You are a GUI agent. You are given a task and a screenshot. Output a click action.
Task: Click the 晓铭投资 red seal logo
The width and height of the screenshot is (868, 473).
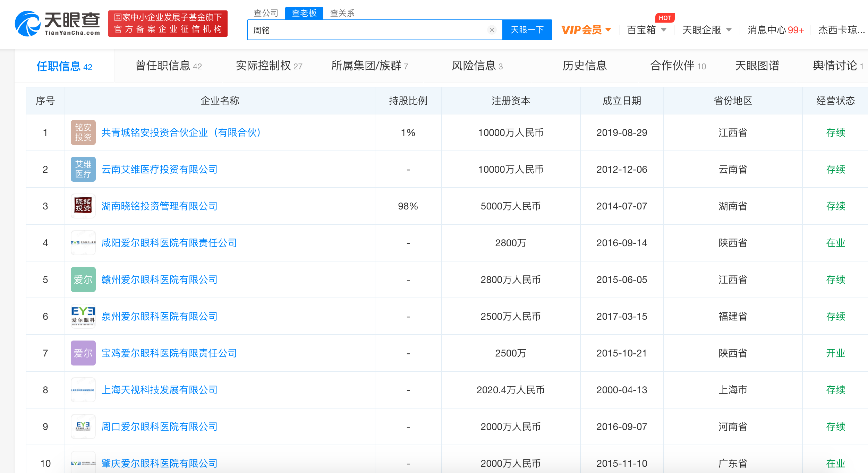click(83, 206)
